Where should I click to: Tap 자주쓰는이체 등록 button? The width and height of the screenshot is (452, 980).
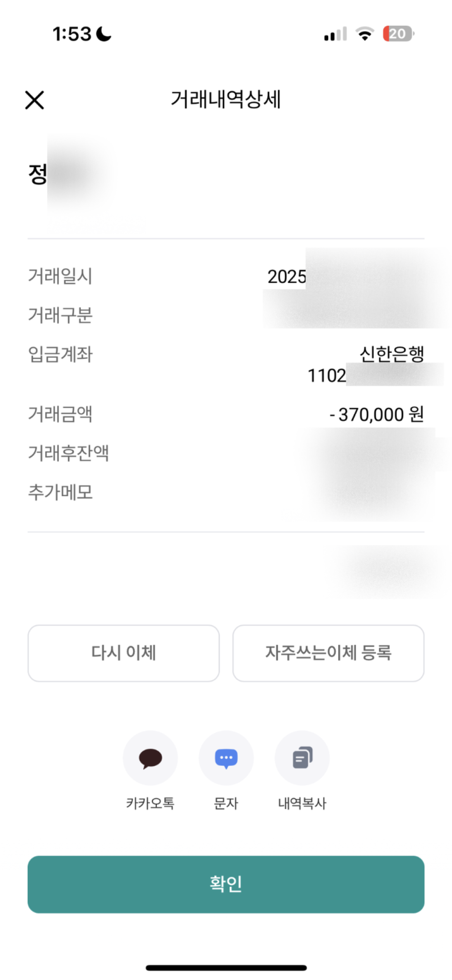click(328, 653)
